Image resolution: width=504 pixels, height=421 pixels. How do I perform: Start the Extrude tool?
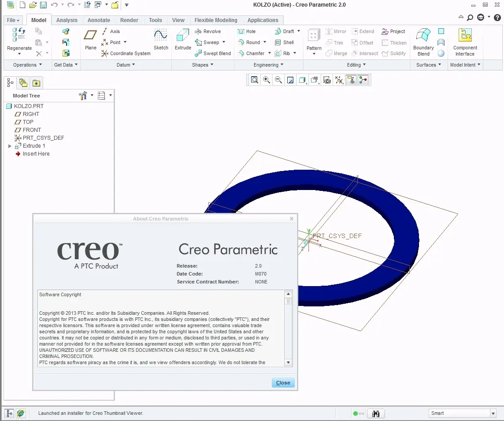click(183, 40)
